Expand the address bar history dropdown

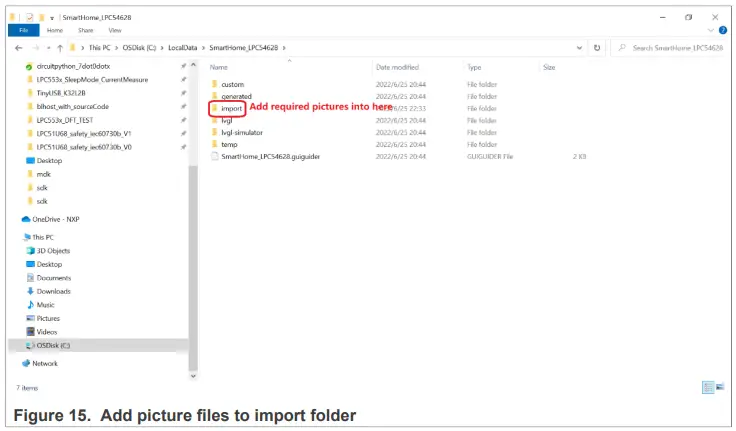579,47
